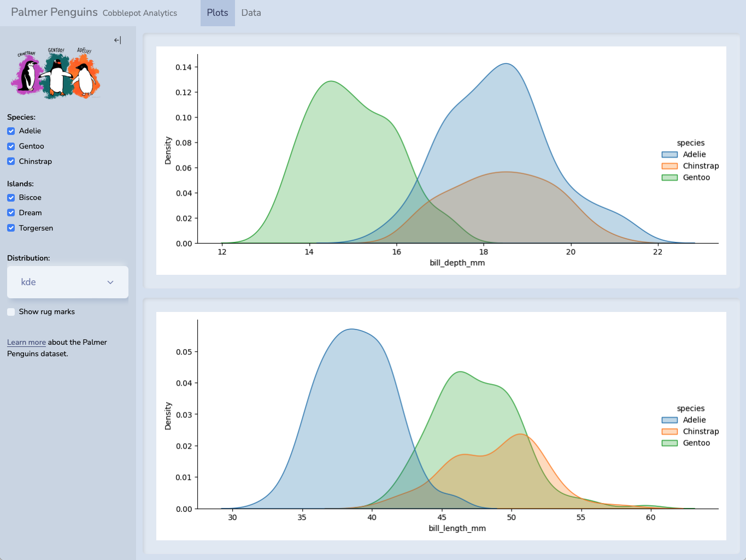This screenshot has height=560, width=746.
Task: Click the penguins logo image
Action: point(56,73)
